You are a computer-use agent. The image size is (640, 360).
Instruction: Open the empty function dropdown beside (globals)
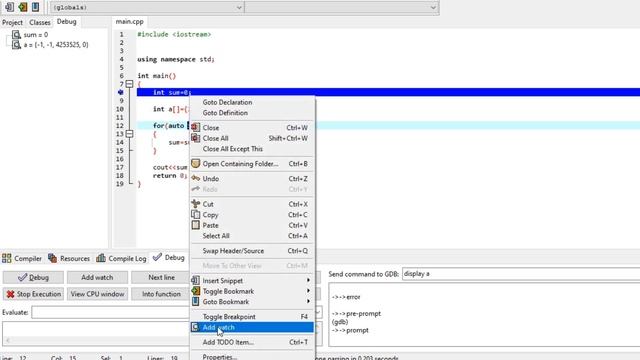point(342,7)
